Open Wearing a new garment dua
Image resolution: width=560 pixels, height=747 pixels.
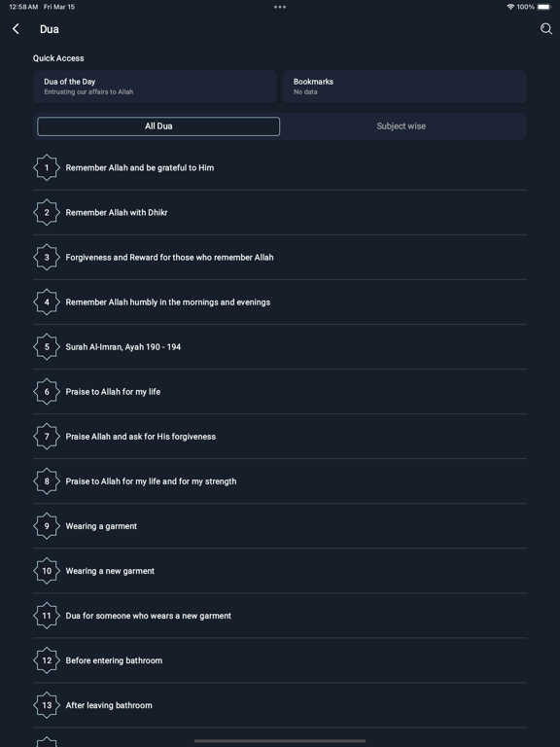pyautogui.click(x=280, y=571)
